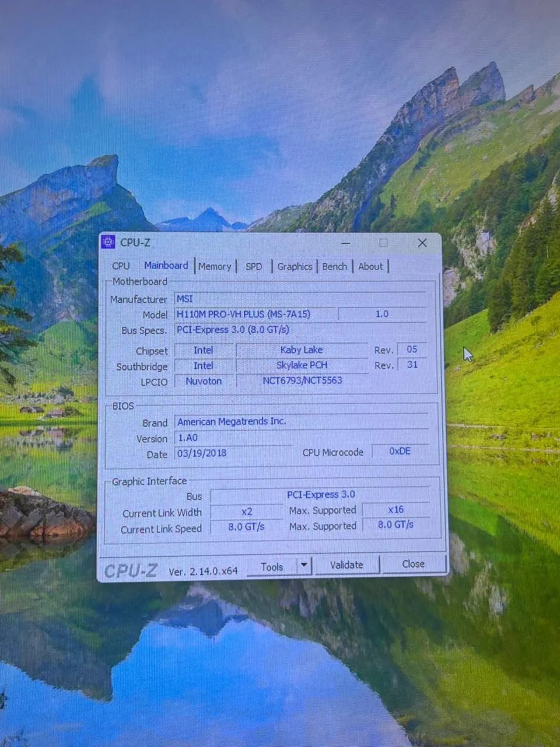
Task: Click the Chipset vendor Intel value
Action: pos(203,350)
